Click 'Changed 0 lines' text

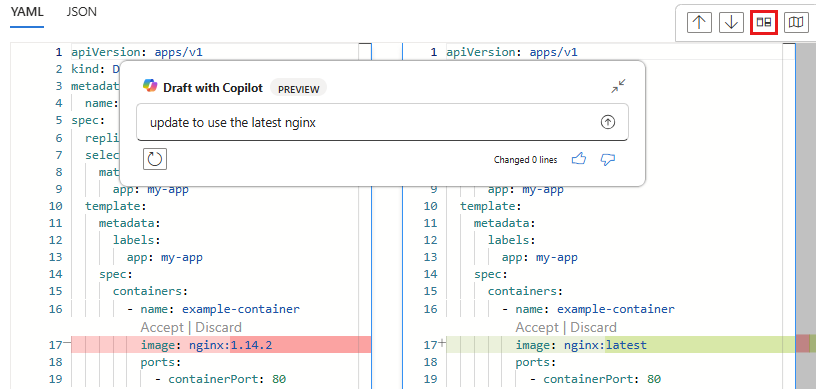[526, 160]
